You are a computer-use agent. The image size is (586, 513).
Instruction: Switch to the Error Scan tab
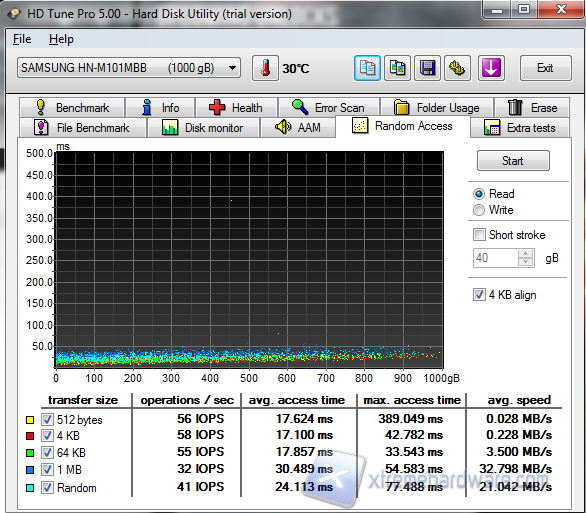pyautogui.click(x=329, y=108)
